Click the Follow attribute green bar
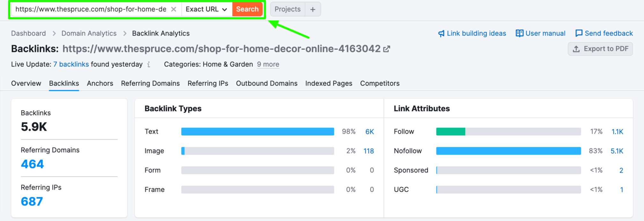644x221 pixels. tap(451, 132)
